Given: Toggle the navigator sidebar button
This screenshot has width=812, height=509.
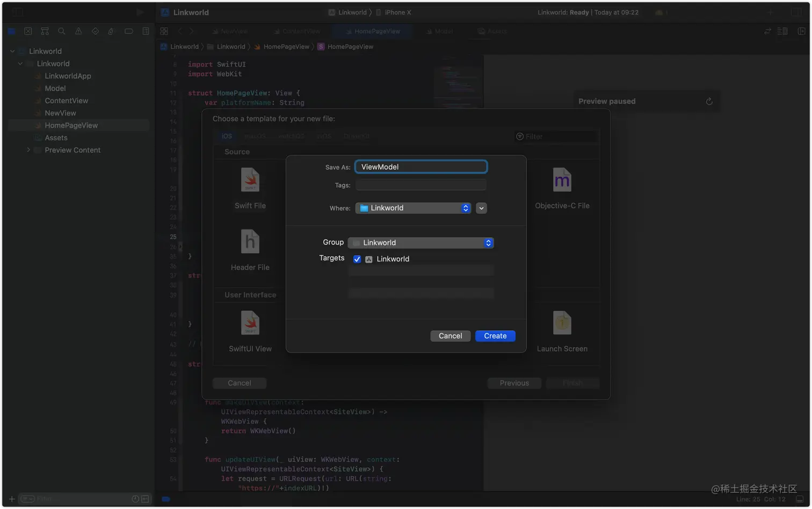Looking at the screenshot, I should tap(18, 12).
